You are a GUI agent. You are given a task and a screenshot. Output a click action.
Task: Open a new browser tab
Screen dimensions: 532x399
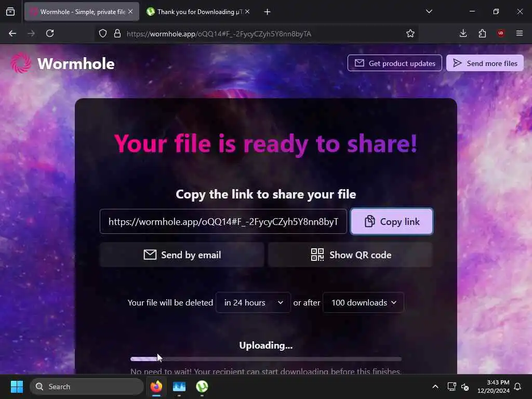click(x=268, y=12)
